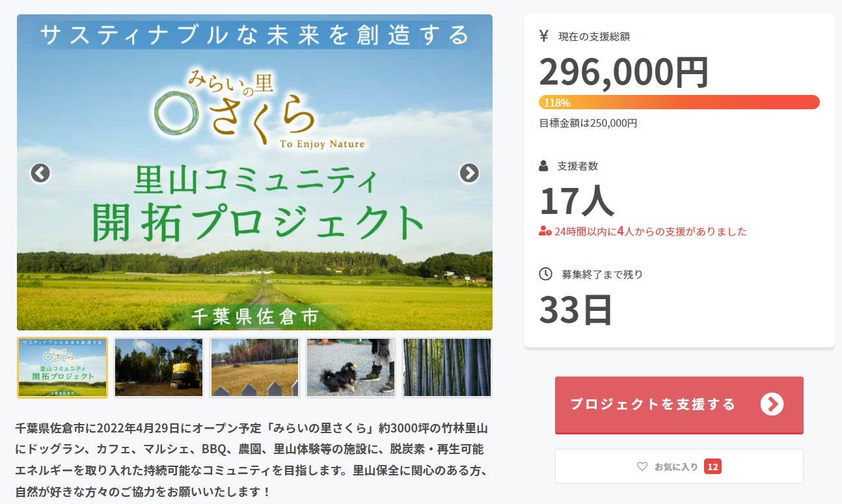Screen dimensions: 842x504
Task: Click the 118% funding progress bar
Action: (x=679, y=102)
